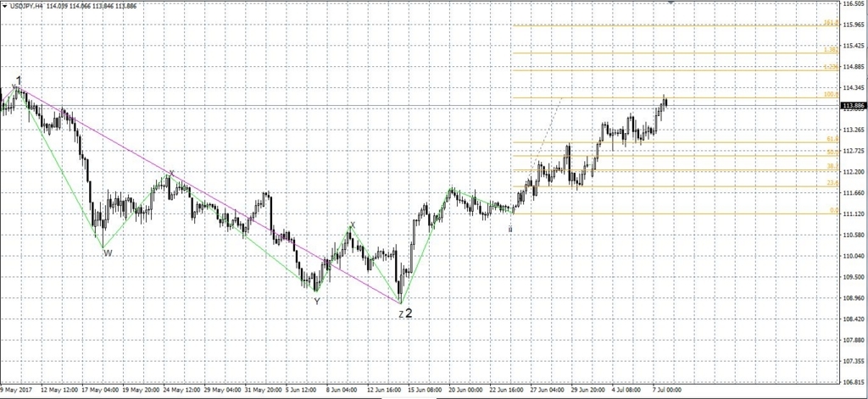Click the 111.660 price scale label
Image resolution: width=868 pixels, height=399 pixels.
tap(854, 193)
